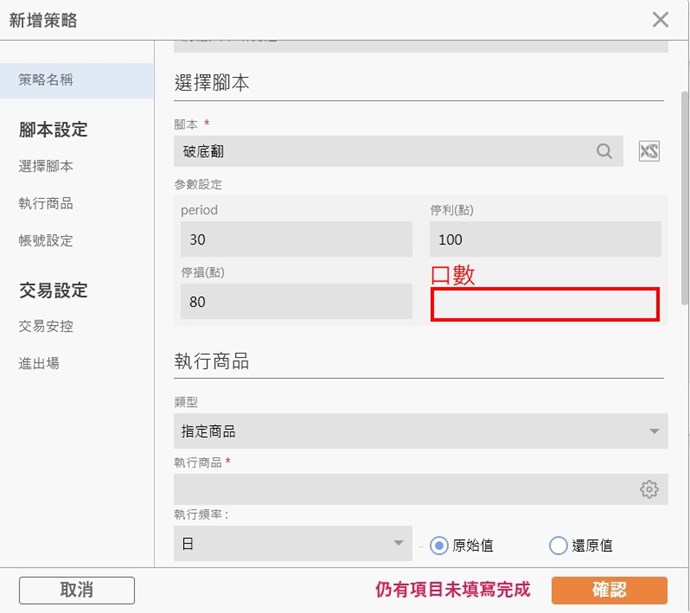Jump to 執行商品 sidebar item
This screenshot has height=613, width=690.
click(46, 203)
